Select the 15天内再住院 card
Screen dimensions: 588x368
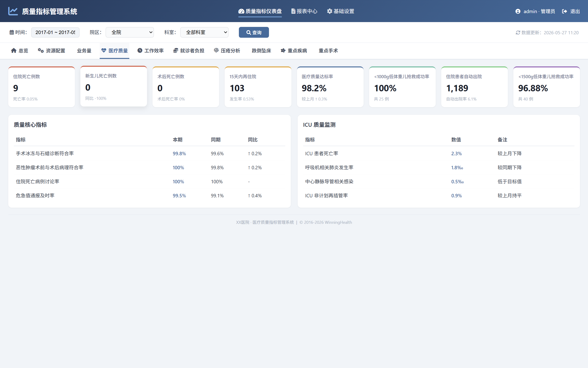[x=258, y=87]
